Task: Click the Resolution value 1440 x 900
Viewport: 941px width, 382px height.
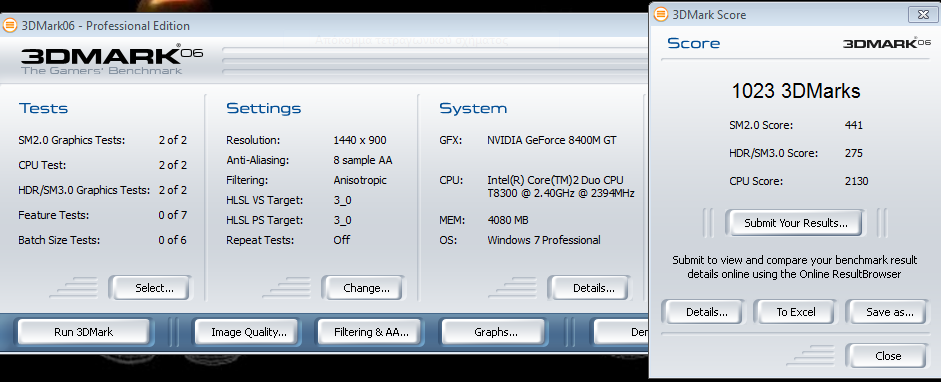Action: [x=359, y=140]
